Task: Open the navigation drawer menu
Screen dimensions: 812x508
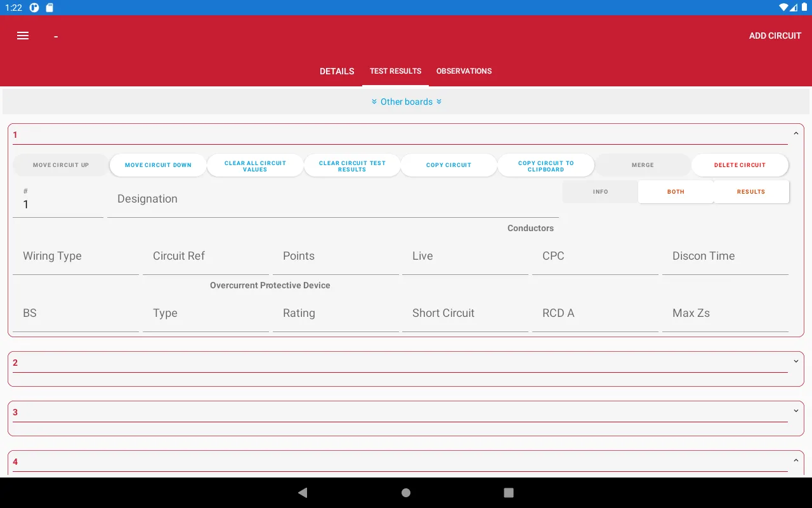Action: point(23,36)
